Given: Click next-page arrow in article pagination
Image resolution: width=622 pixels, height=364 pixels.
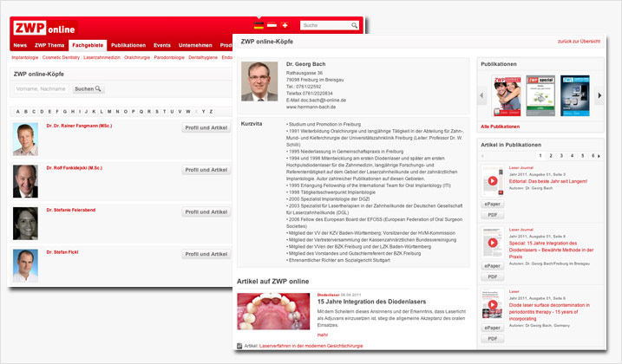Looking at the screenshot, I should (599, 156).
